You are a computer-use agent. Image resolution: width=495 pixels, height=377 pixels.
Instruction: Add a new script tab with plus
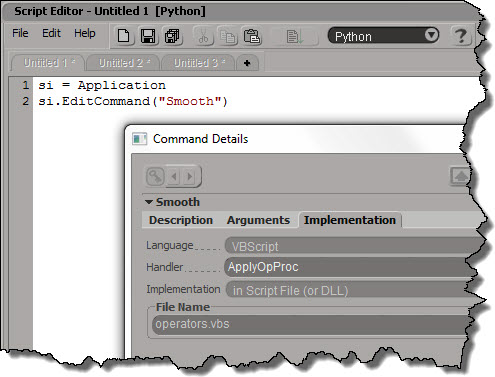coord(247,63)
